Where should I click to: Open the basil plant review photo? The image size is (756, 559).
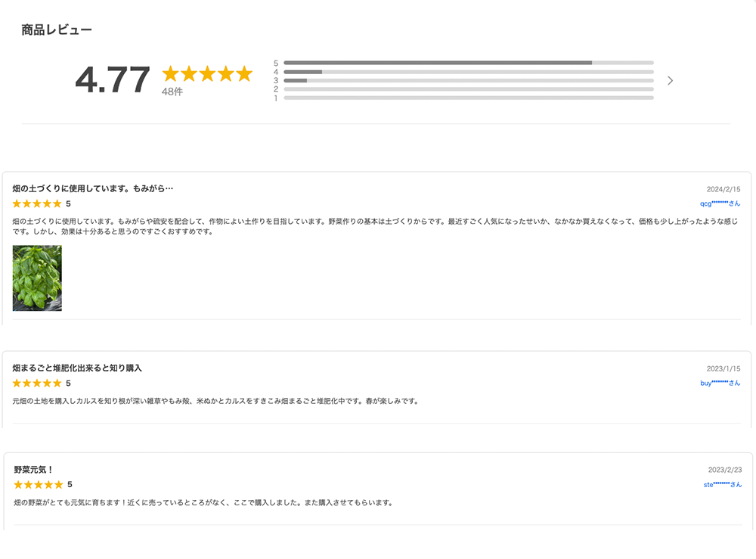[37, 278]
